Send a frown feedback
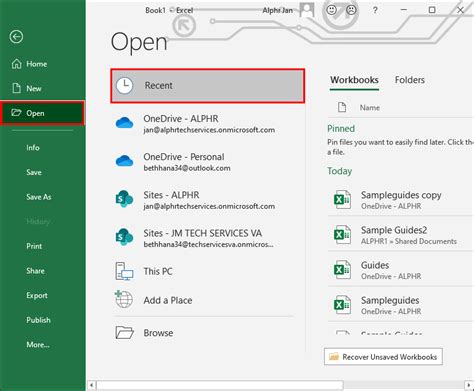The height and width of the screenshot is (391, 474). (351, 10)
